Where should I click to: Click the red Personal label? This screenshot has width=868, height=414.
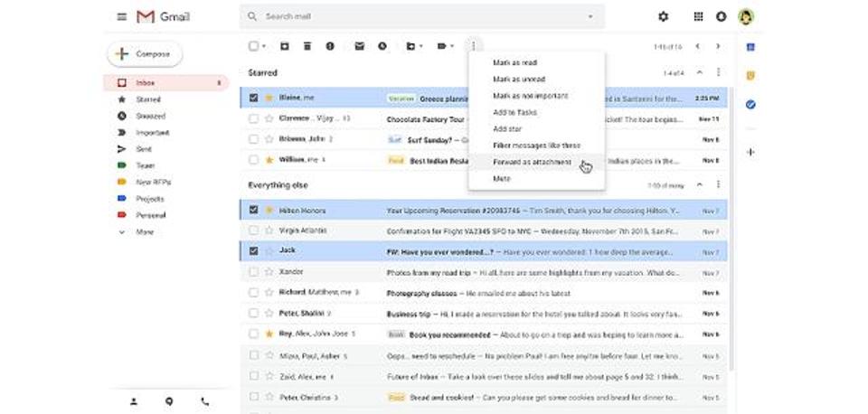coord(150,215)
